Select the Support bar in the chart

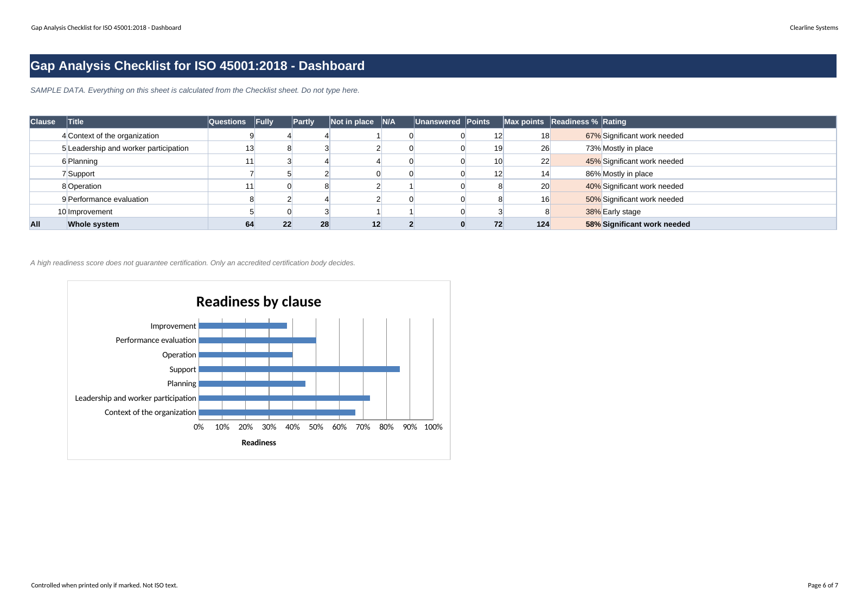[299, 369]
